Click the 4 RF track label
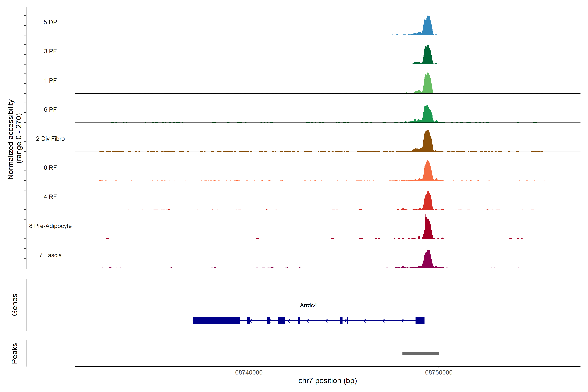 pos(50,197)
